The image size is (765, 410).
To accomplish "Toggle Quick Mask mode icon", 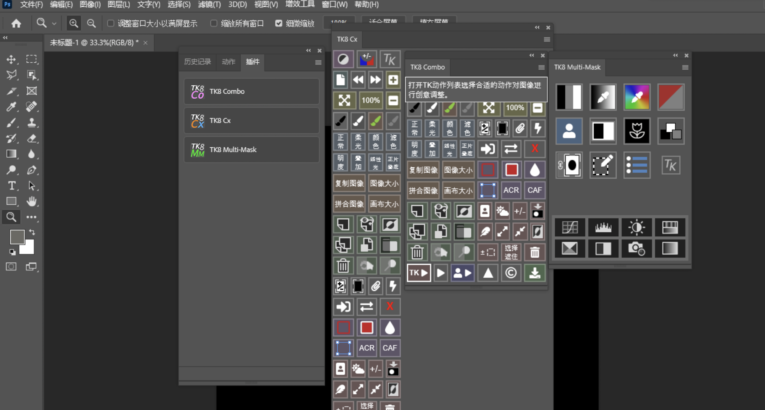I will coord(11,266).
